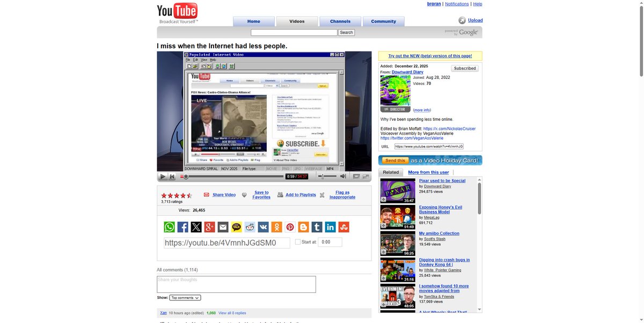This screenshot has width=644, height=323.
Task: Open the Help link at top
Action: tap(478, 4)
